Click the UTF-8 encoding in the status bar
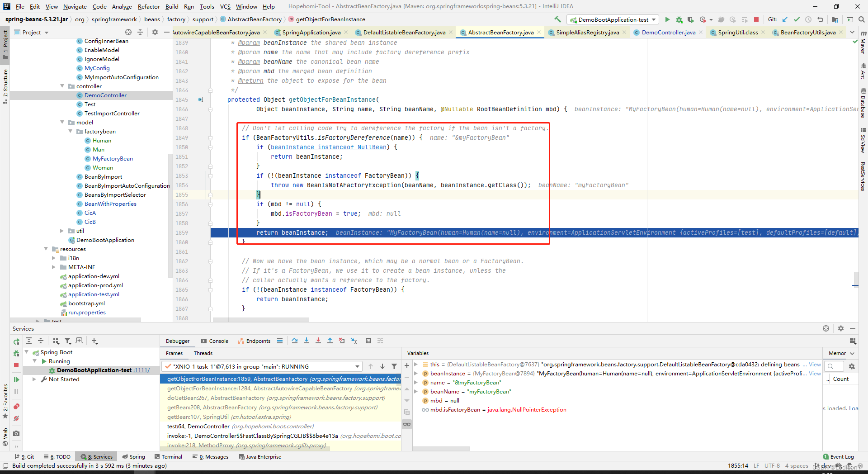 pos(772,465)
